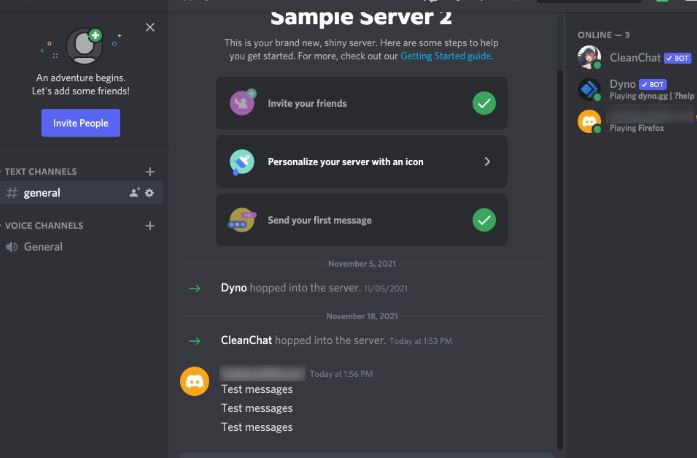The height and width of the screenshot is (458, 697).
Task: Click the blurred username above Test messages
Action: pos(262,374)
